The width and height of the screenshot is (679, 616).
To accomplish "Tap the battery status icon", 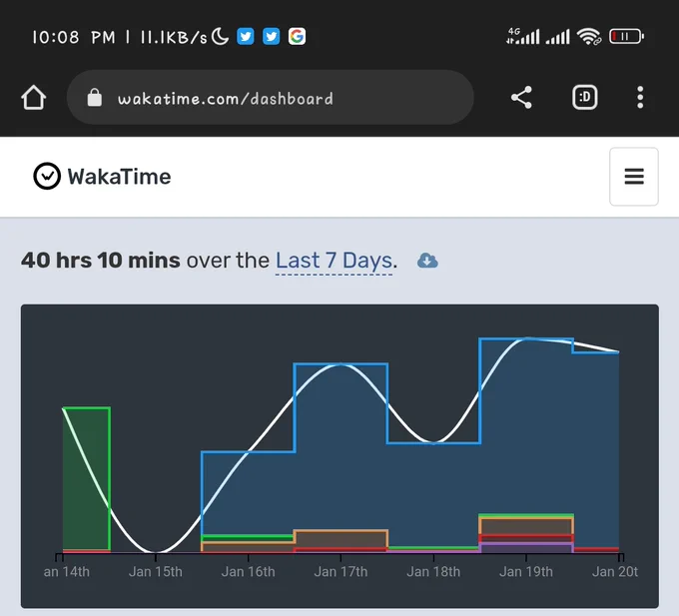I will click(627, 36).
